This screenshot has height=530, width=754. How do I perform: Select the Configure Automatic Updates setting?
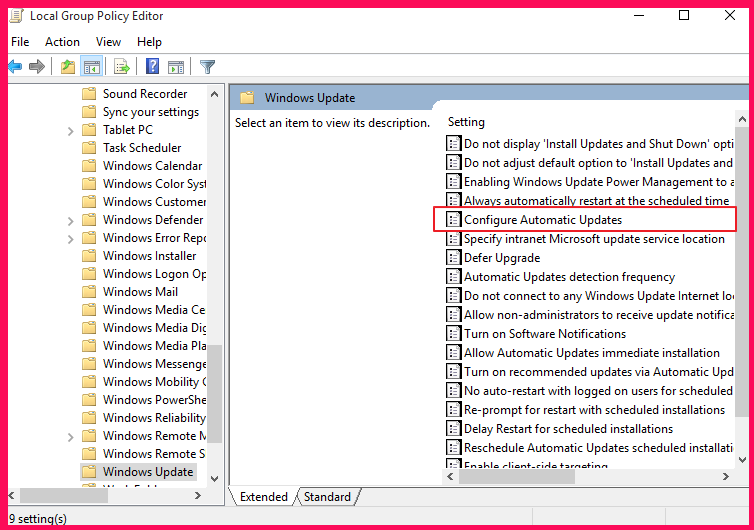[x=542, y=220]
